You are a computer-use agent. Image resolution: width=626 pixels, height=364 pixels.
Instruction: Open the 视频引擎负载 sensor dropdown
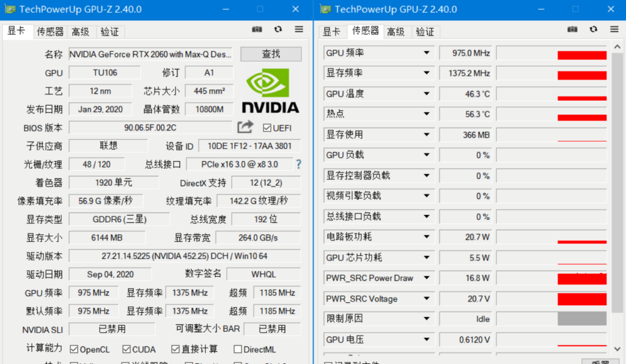coord(426,196)
